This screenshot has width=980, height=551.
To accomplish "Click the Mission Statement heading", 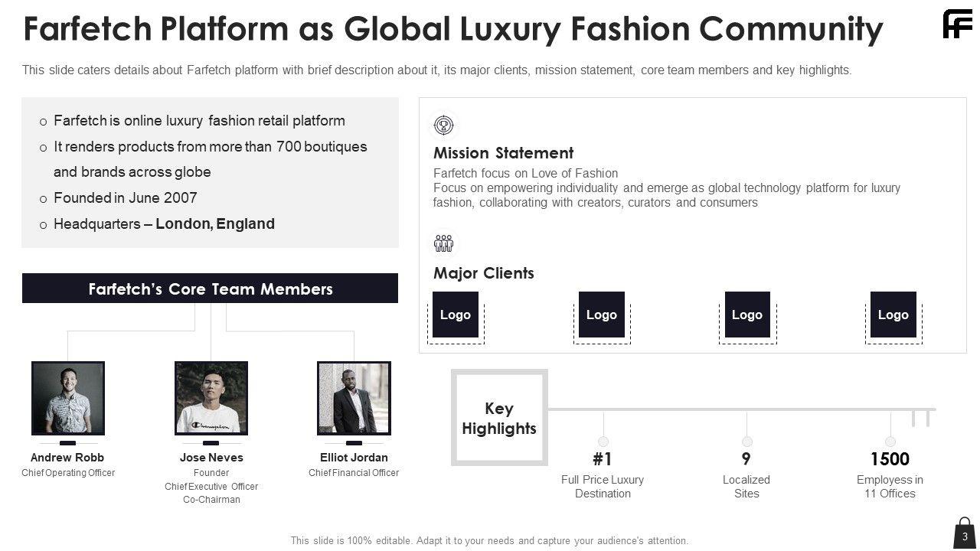I will pyautogui.click(x=503, y=152).
